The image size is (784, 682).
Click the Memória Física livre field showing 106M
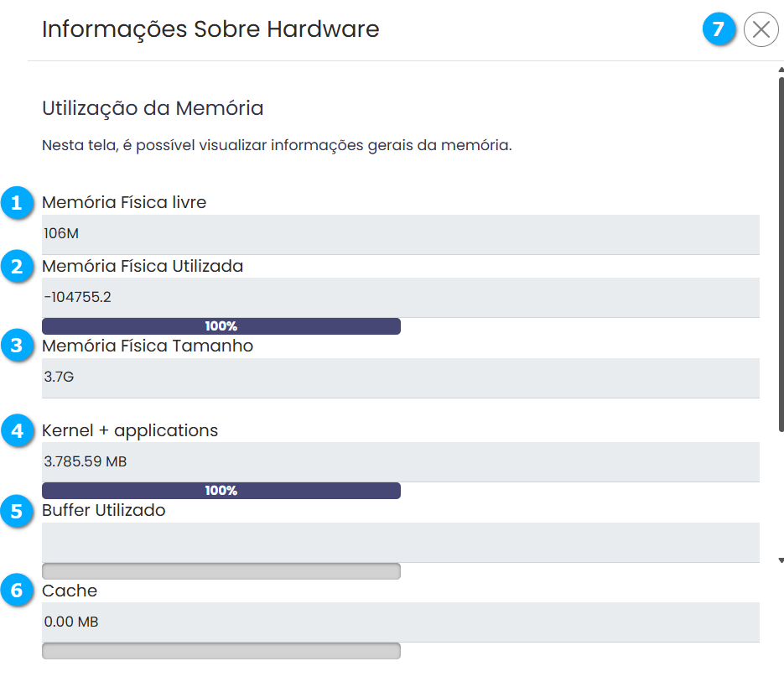(x=400, y=234)
